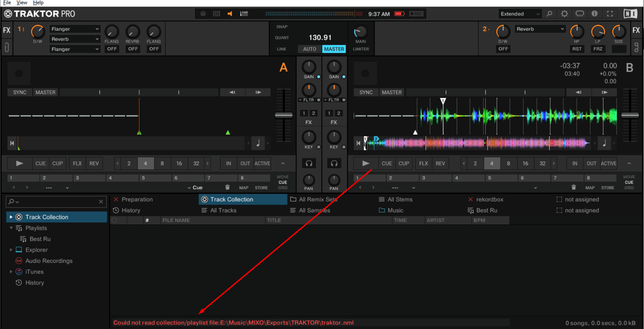The width and height of the screenshot is (644, 329).
Task: Open the Reverb effect dropdown in FX unit 2
Action: pos(540,29)
